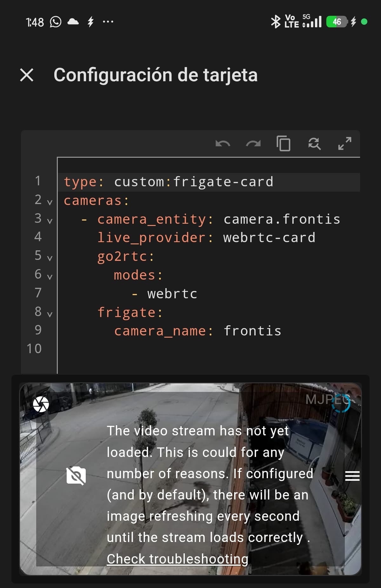The height and width of the screenshot is (588, 381).
Task: Open find and replace in editor
Action: coord(314,144)
